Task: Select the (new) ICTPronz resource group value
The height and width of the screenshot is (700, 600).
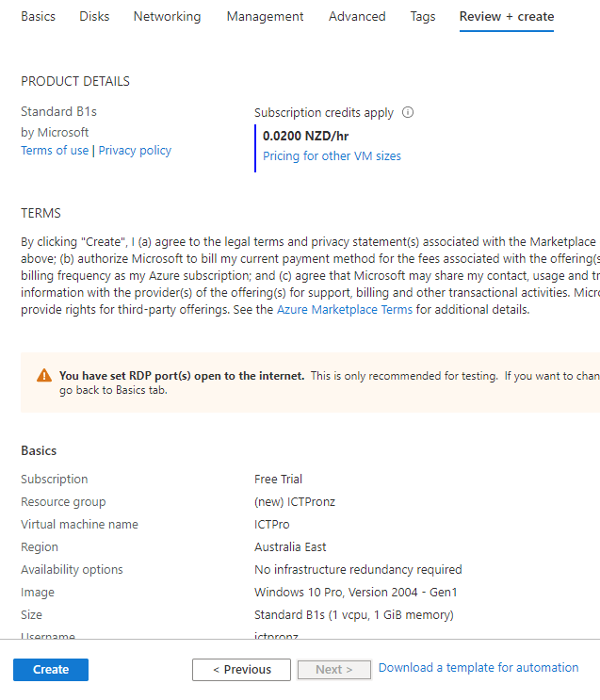Action: (x=295, y=502)
